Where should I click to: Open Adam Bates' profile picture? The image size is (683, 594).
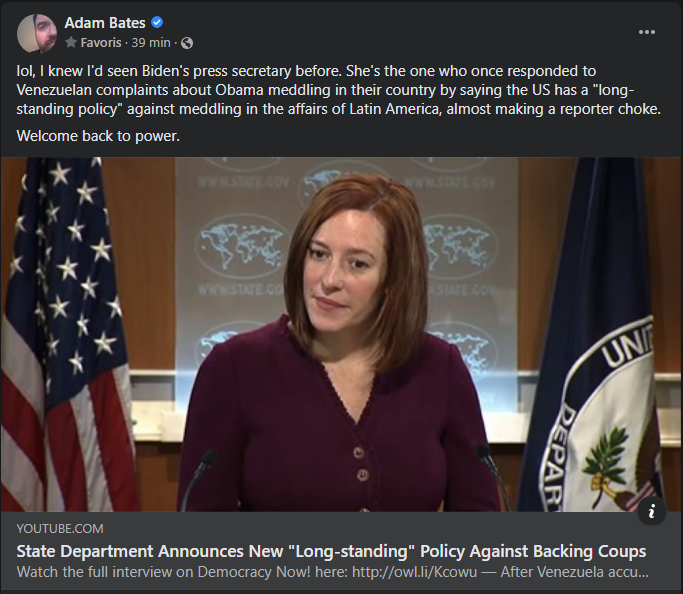[x=37, y=33]
